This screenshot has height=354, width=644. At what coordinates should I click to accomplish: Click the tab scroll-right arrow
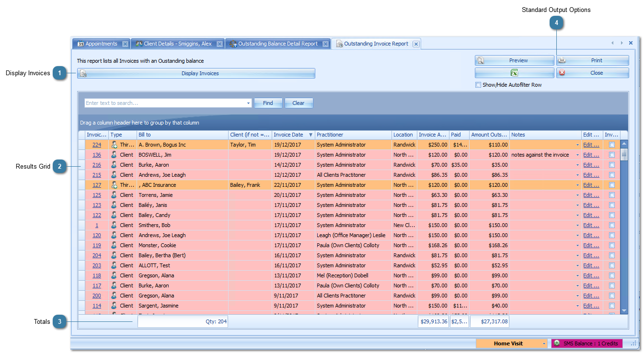pos(622,43)
